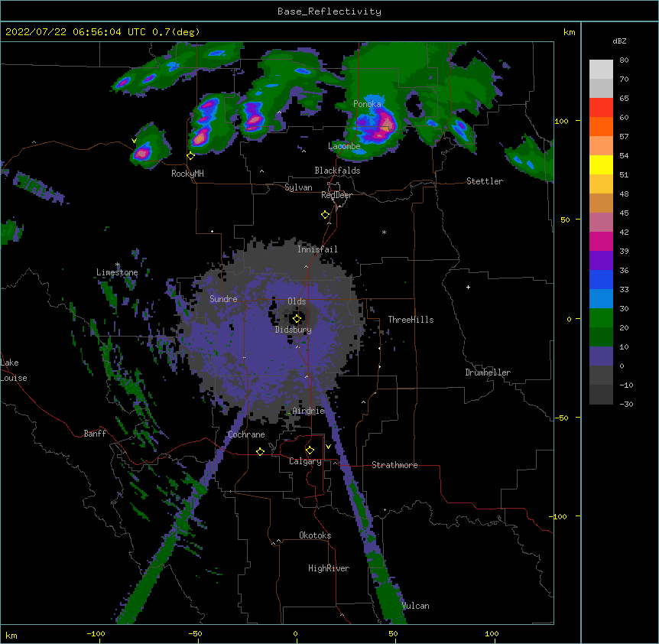Select the Stettler label
The image size is (659, 644).
click(485, 181)
